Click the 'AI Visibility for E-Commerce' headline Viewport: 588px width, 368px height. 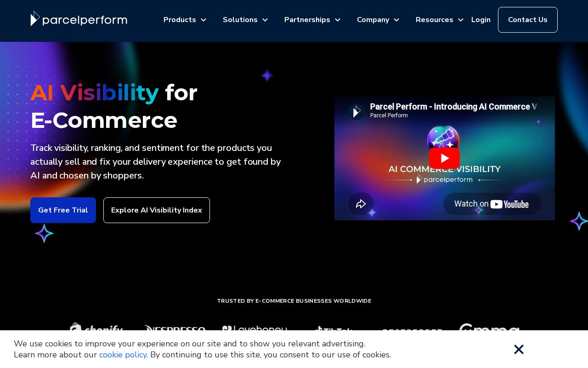coord(114,106)
